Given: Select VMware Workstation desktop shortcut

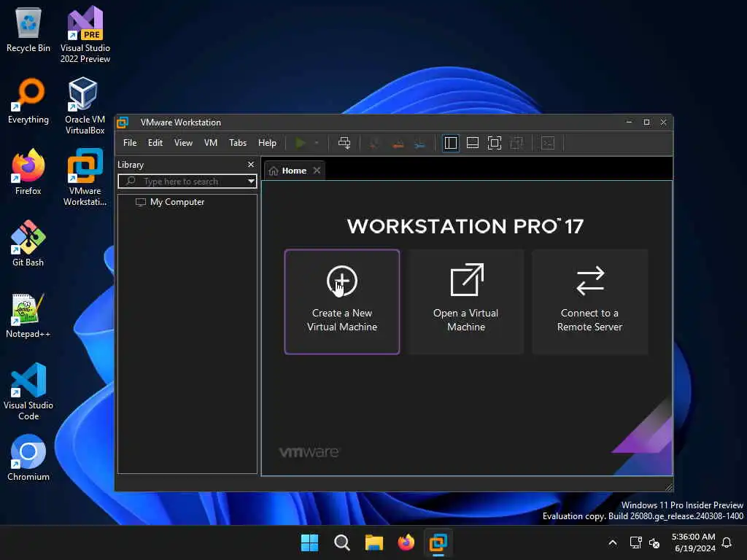Looking at the screenshot, I should click(85, 177).
